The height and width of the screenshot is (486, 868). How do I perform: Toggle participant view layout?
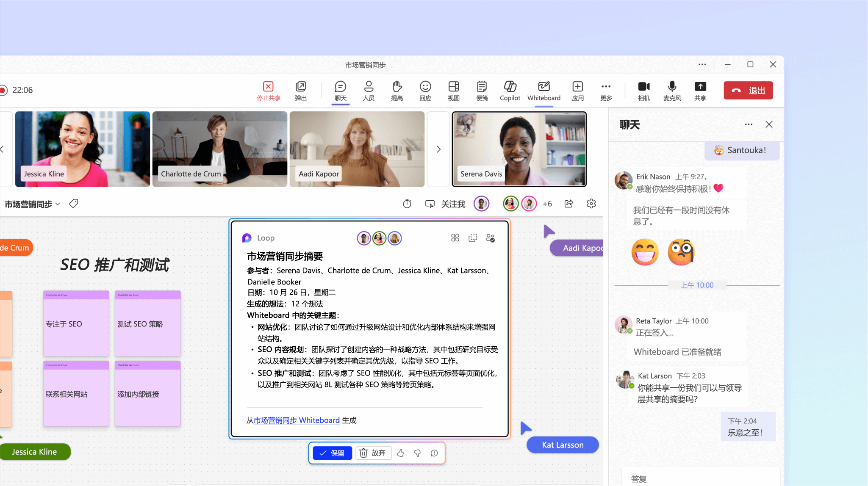pyautogui.click(x=453, y=90)
